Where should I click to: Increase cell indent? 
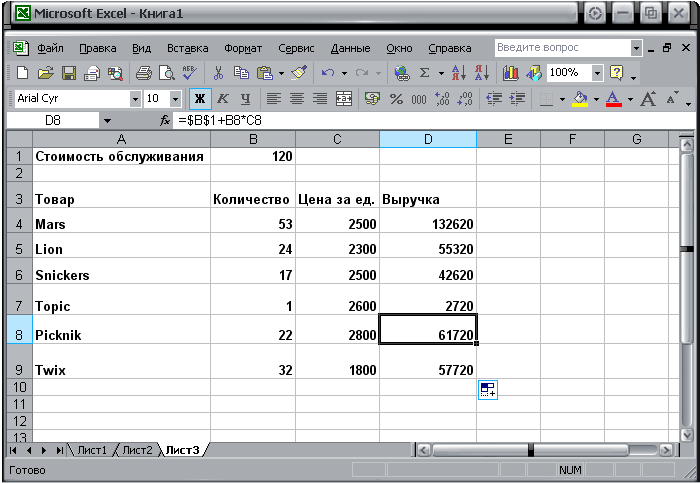[x=517, y=99]
